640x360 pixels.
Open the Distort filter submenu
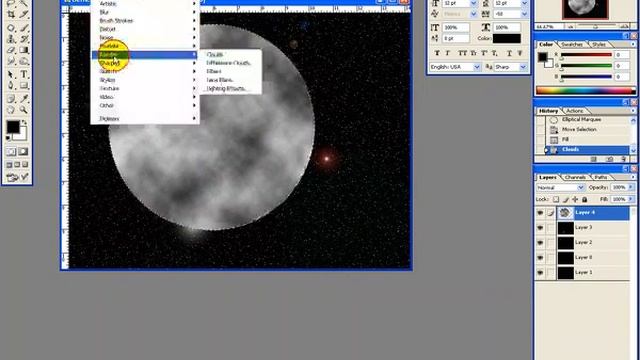pos(145,29)
